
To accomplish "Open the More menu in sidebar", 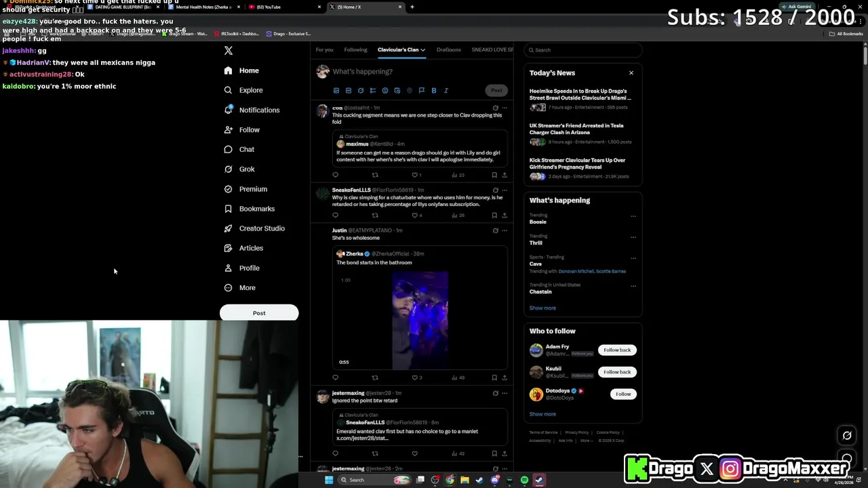I will point(240,288).
